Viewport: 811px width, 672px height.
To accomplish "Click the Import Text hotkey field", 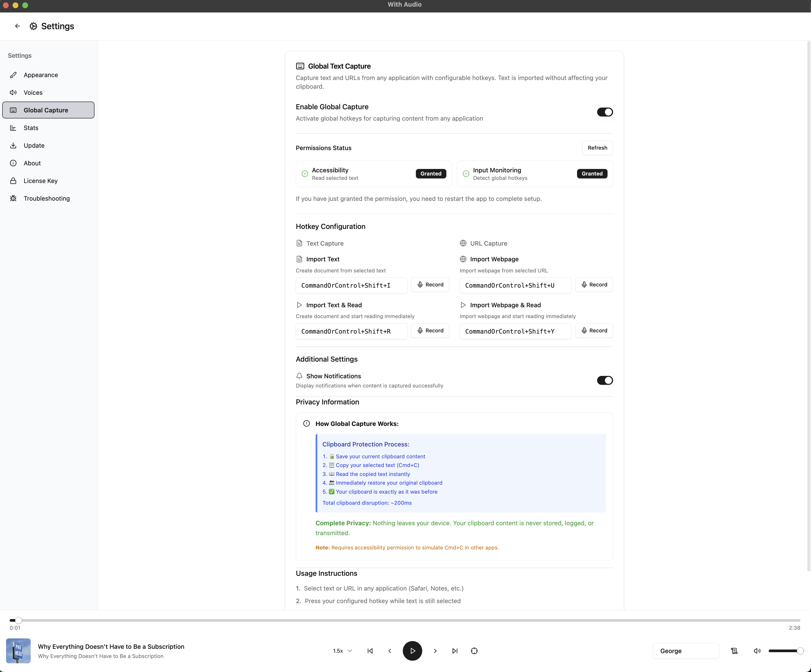I will click(x=351, y=285).
